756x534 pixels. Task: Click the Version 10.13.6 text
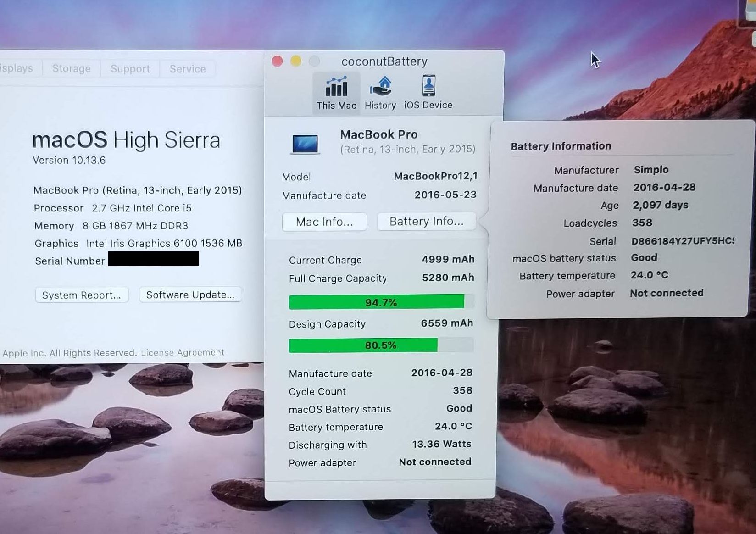[x=69, y=160]
